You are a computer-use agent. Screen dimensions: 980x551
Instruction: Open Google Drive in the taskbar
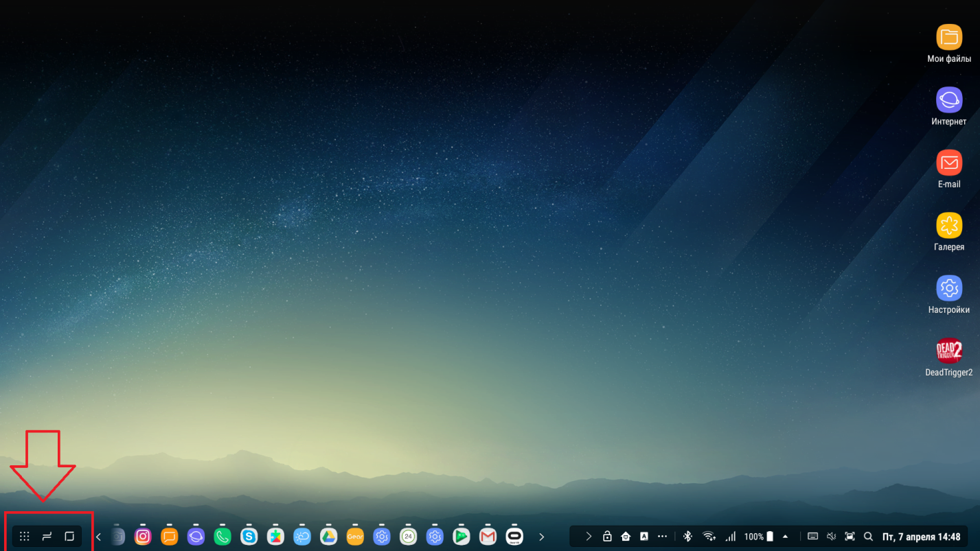[328, 537]
